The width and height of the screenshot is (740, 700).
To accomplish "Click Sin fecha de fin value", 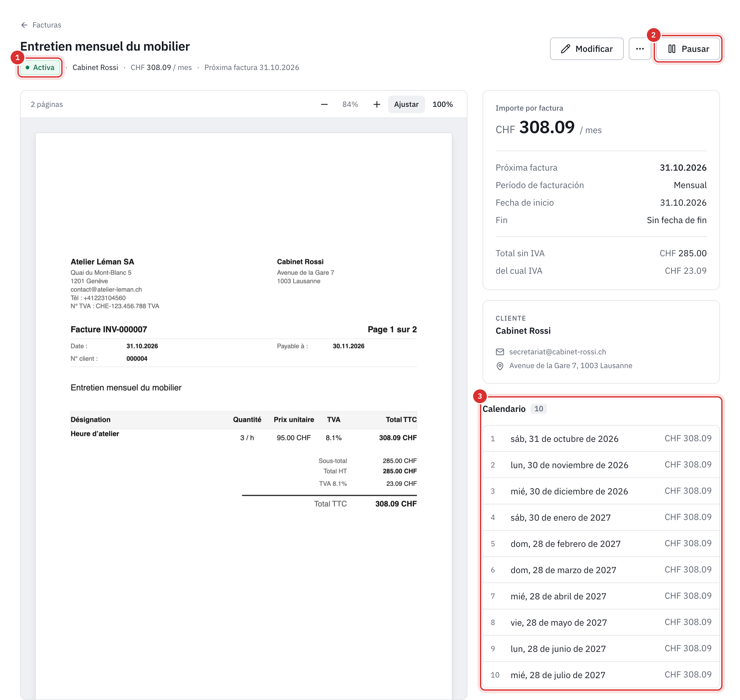I will click(677, 220).
